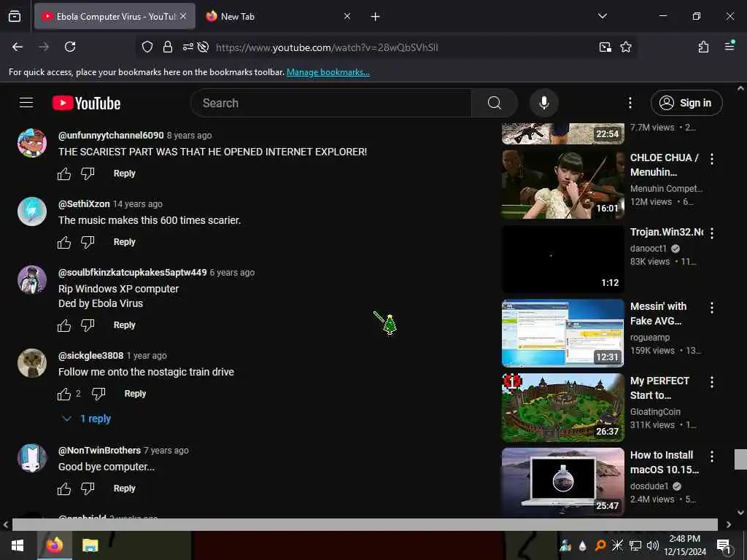
Task: Dislike the Rip Windows XP computer comment
Action: [88, 326]
